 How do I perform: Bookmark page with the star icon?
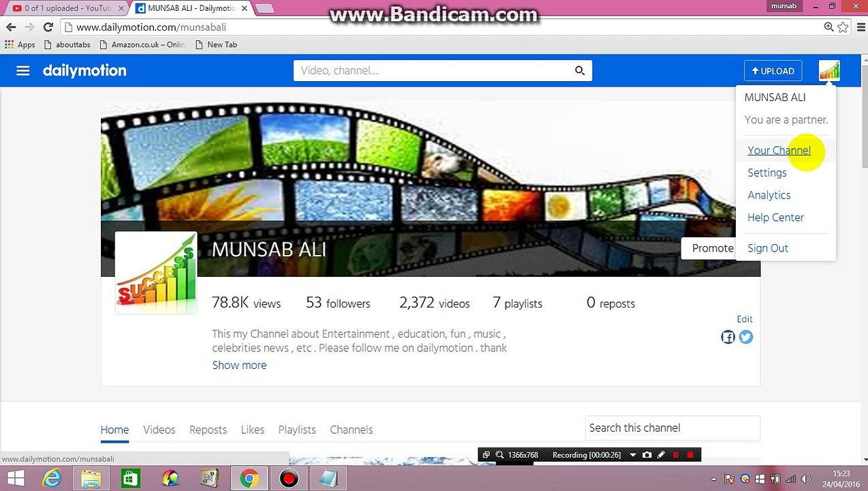tap(843, 27)
